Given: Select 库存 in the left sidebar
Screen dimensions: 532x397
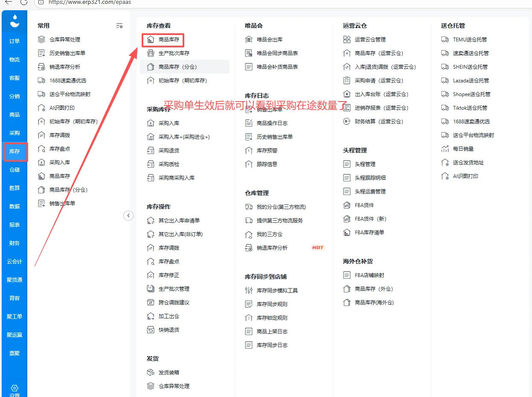Looking at the screenshot, I should [15, 152].
